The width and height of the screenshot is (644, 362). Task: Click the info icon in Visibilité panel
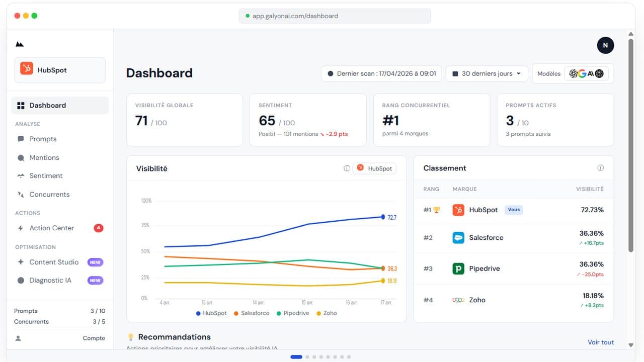[x=347, y=168]
